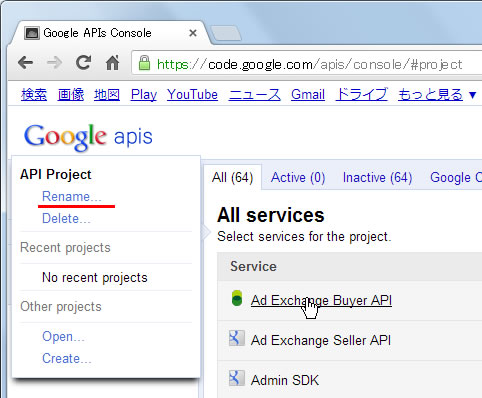Choose Create... to make a new project
This screenshot has width=482, height=398.
66,359
